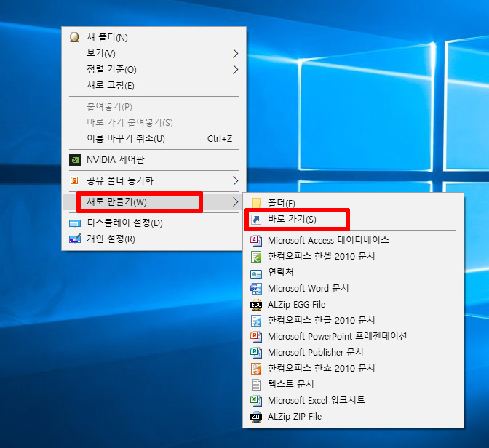The image size is (489, 448).
Task: Create Microsoft Word 문서
Action: [x=354, y=289]
